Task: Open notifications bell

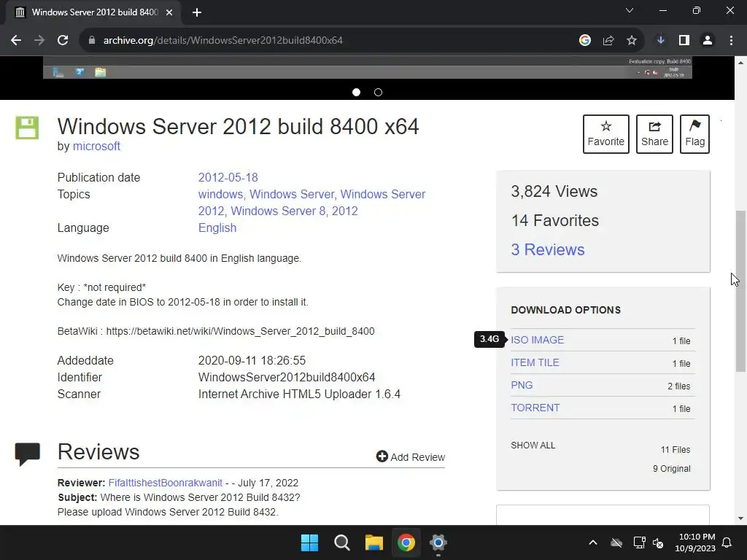Action: [727, 542]
